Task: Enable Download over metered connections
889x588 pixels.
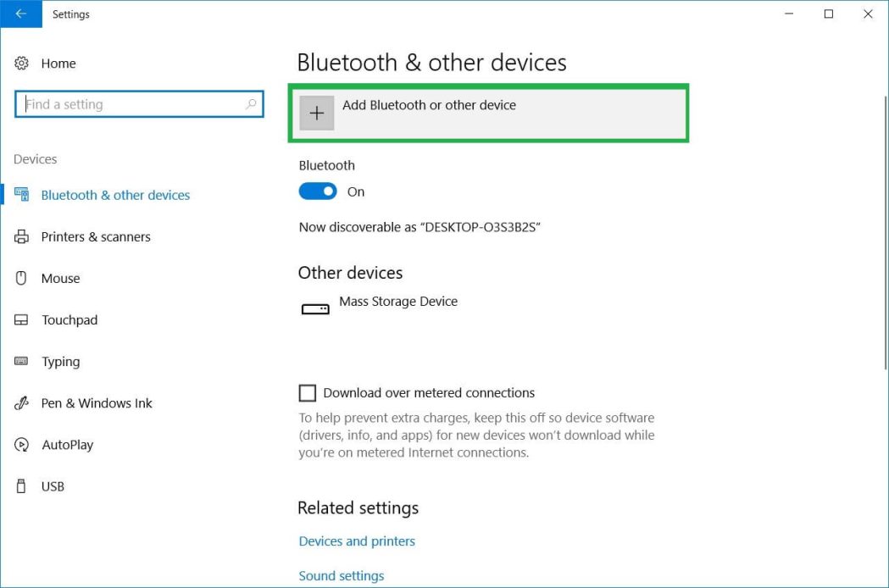Action: pos(307,392)
